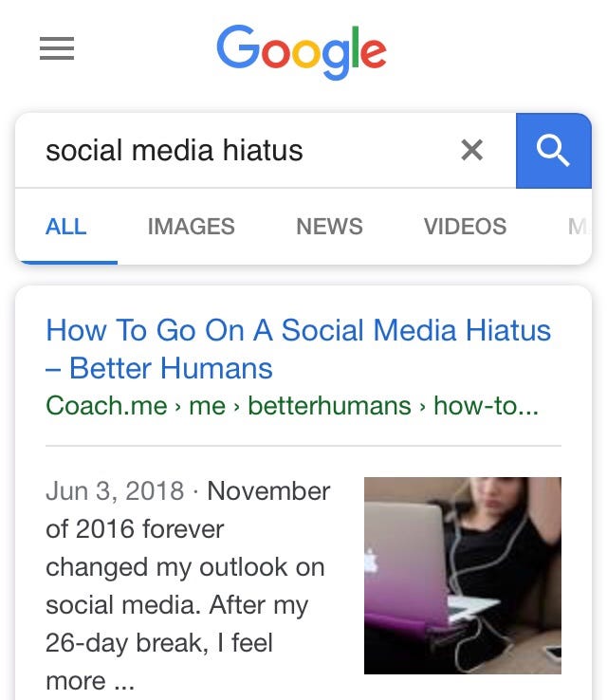This screenshot has height=700, width=607.
Task: Click the snippet text '26-day break, I feel'
Action: pyautogui.click(x=159, y=643)
